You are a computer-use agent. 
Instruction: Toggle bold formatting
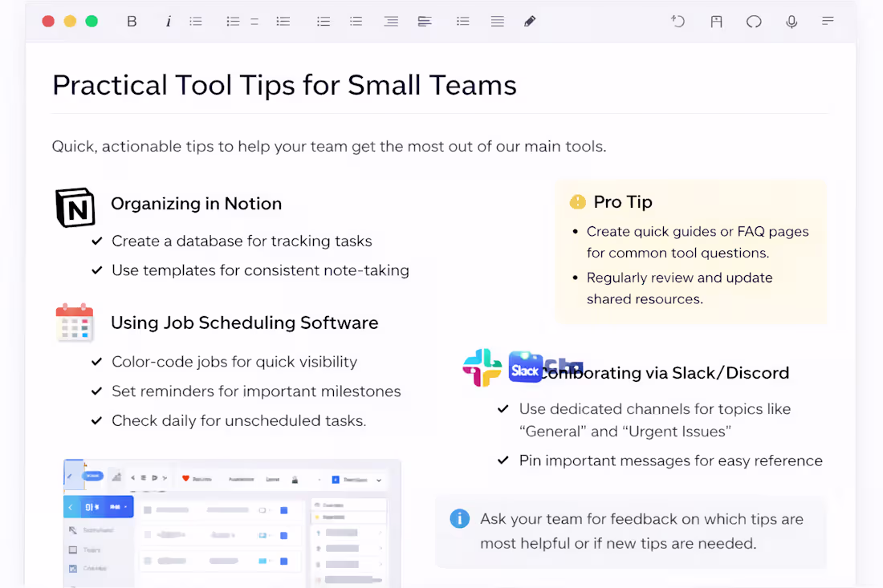(x=132, y=21)
